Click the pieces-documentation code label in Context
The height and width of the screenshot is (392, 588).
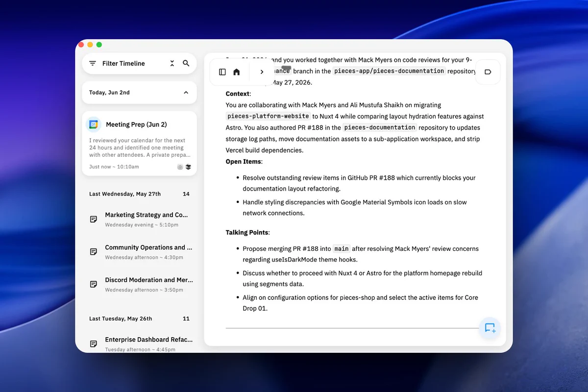pyautogui.click(x=380, y=127)
